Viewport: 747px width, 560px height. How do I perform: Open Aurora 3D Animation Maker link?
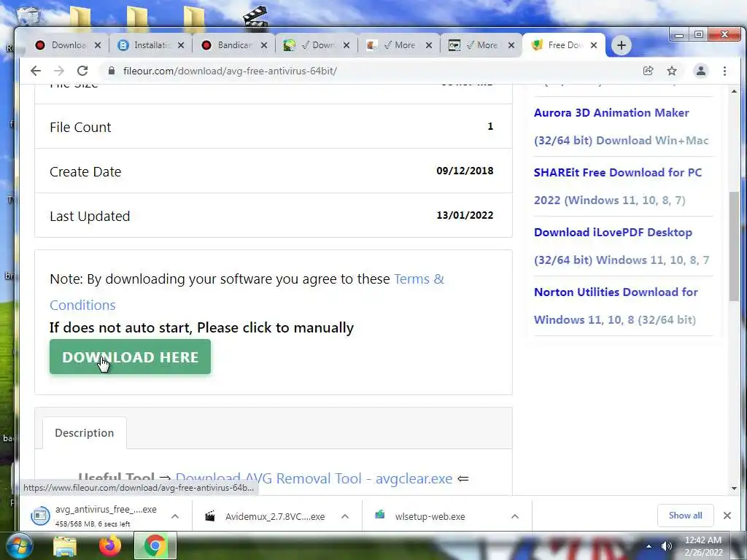(622, 127)
